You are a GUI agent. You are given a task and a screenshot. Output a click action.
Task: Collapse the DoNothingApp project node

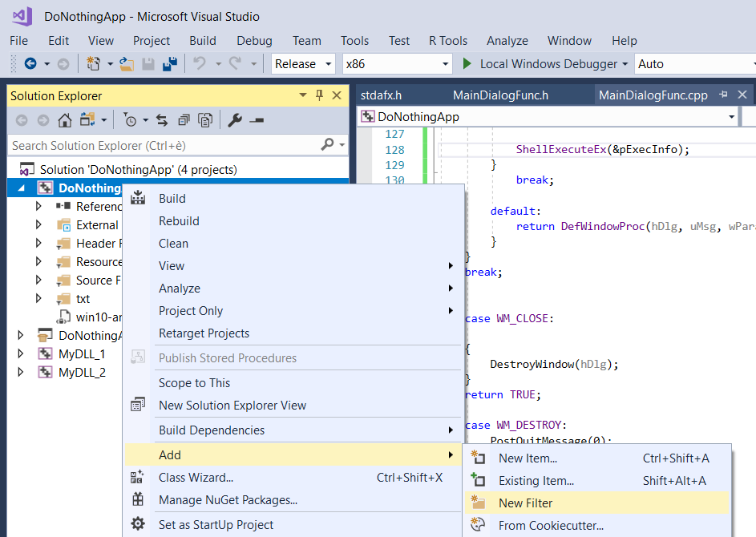coord(21,188)
